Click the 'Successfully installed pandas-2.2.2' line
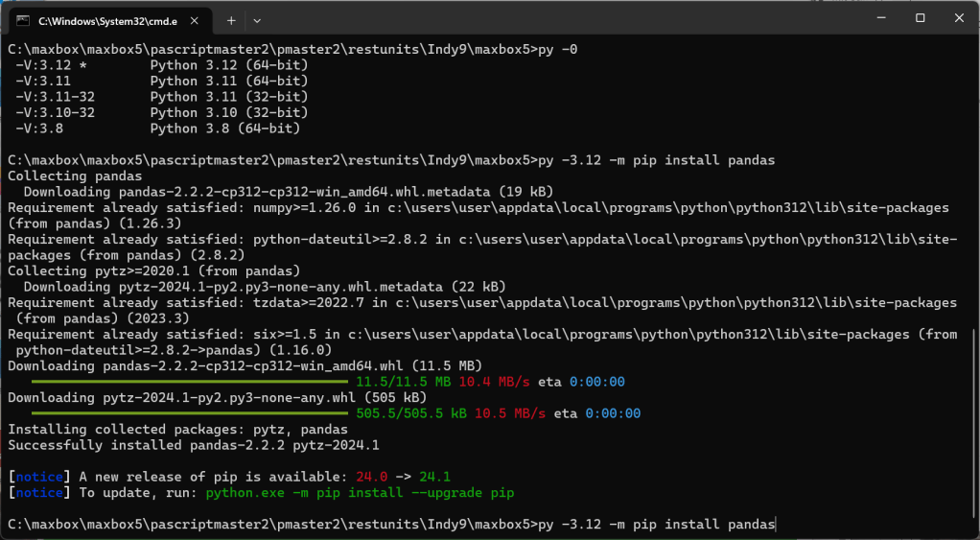980x540 pixels. (194, 445)
